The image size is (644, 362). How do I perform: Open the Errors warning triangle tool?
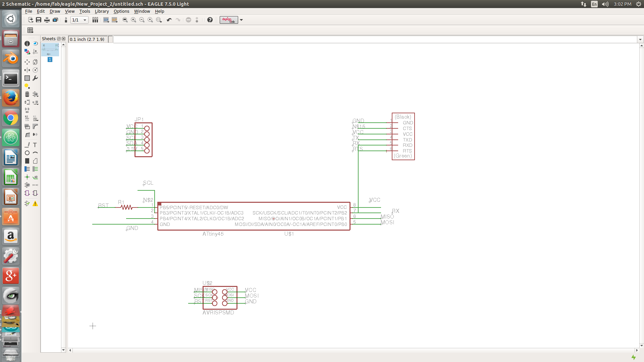click(x=35, y=203)
